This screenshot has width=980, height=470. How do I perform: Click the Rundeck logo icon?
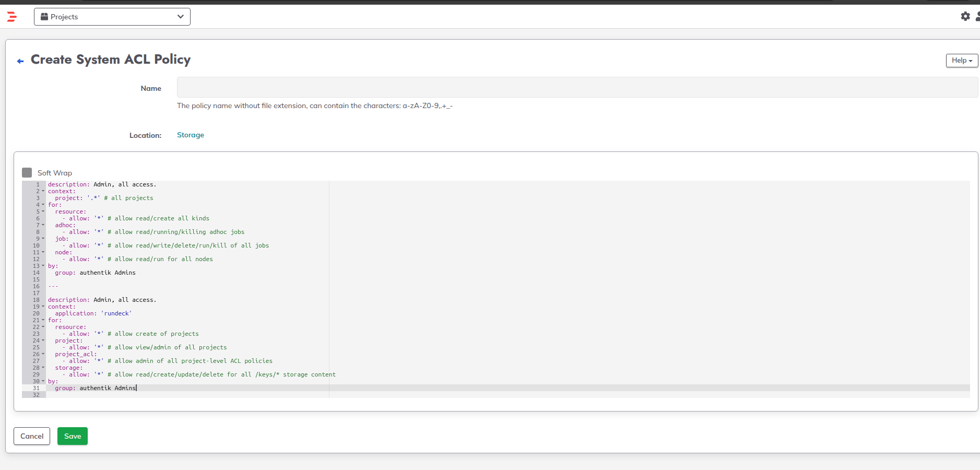pyautogui.click(x=12, y=17)
